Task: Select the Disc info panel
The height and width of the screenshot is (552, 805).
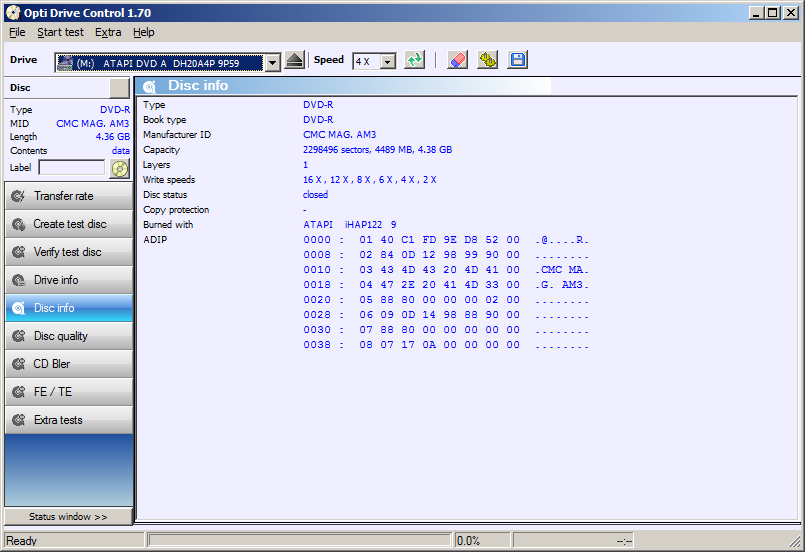Action: (69, 308)
